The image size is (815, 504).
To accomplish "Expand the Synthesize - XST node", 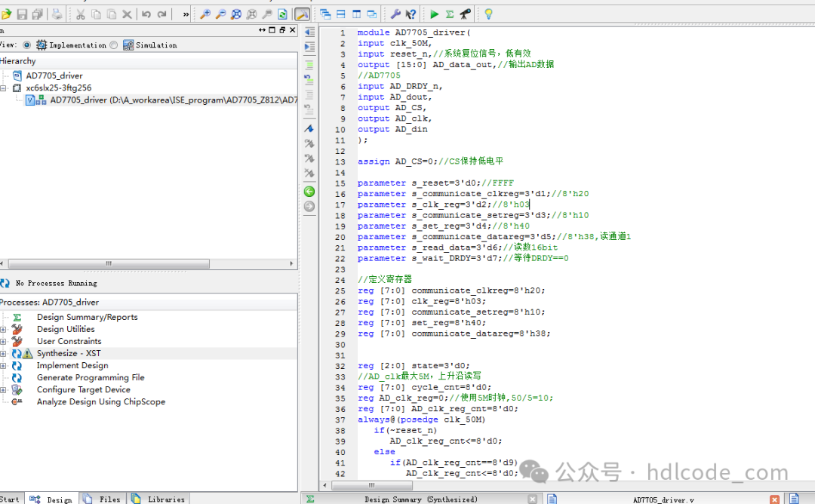I will 3,353.
